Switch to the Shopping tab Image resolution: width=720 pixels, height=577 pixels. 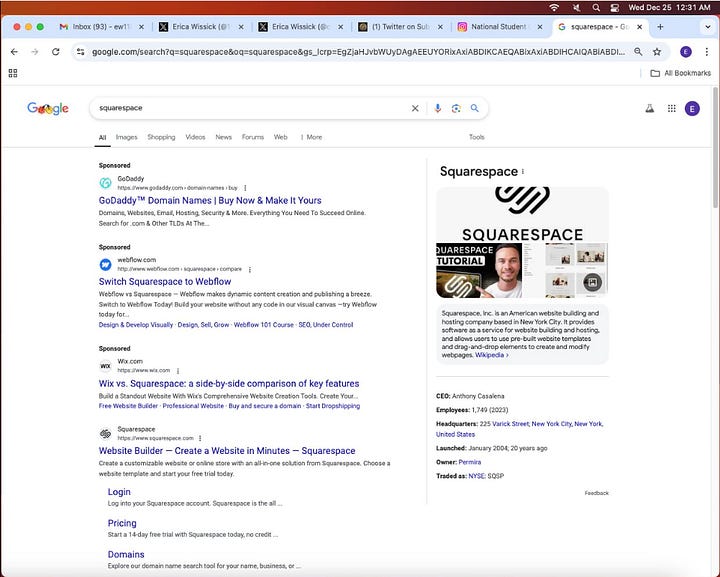click(161, 137)
